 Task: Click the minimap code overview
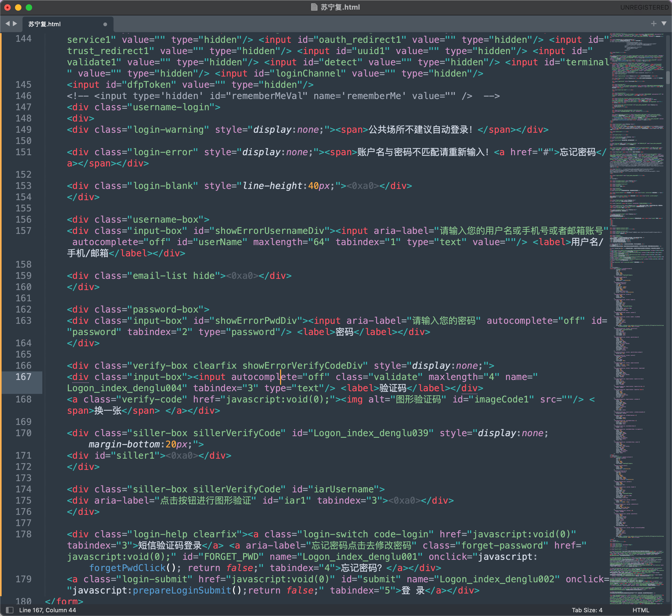click(637, 318)
